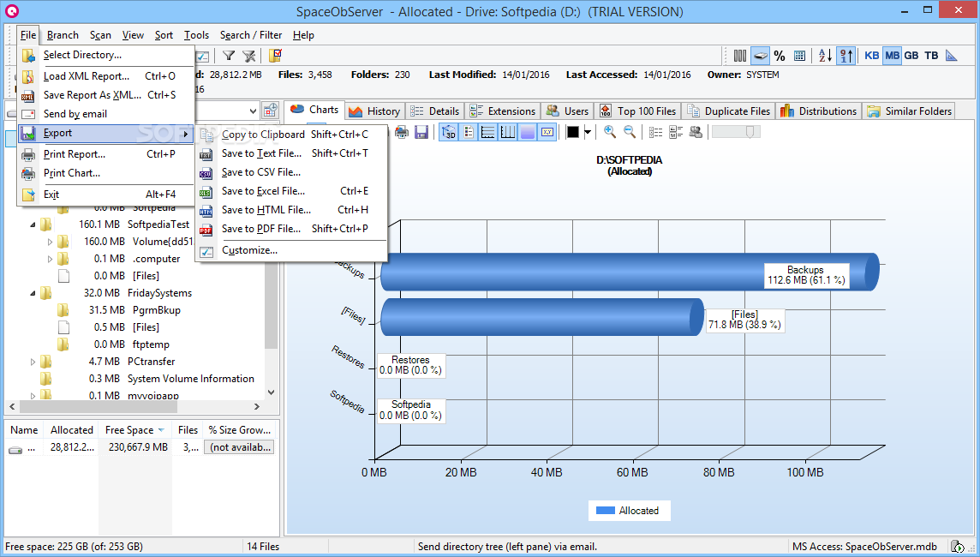The image size is (980, 557).
Task: Click the X,Y axis labels icon
Action: (547, 132)
